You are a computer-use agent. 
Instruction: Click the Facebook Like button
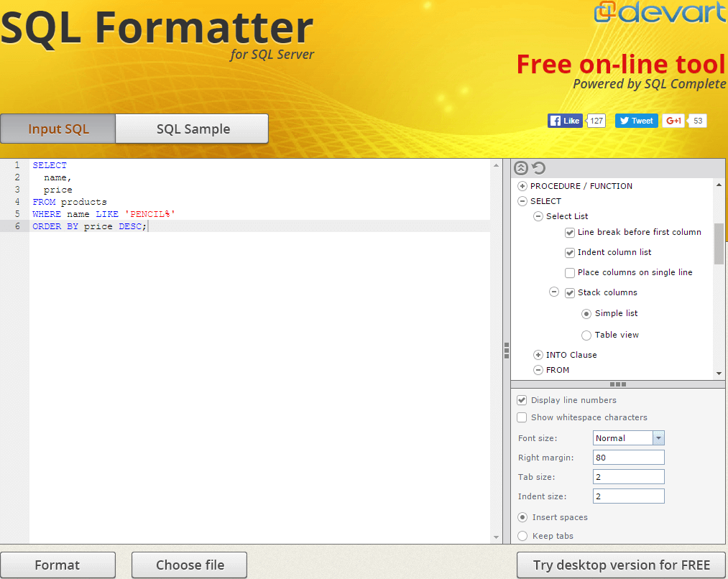[x=565, y=121]
